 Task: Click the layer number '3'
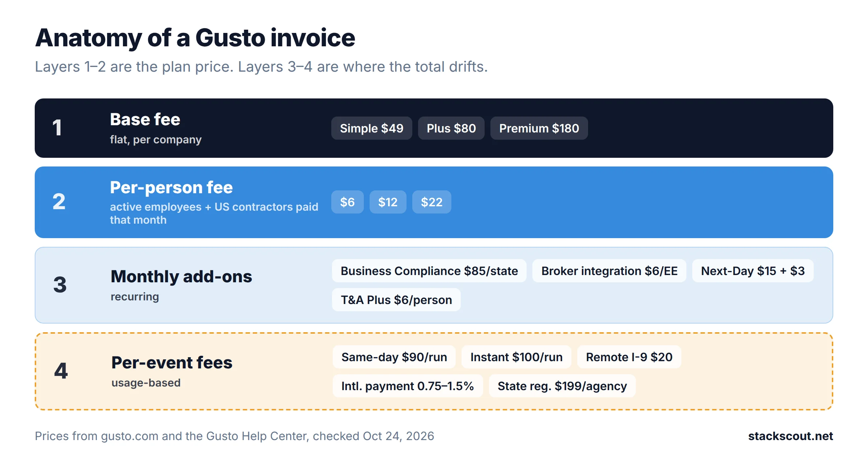pyautogui.click(x=60, y=285)
